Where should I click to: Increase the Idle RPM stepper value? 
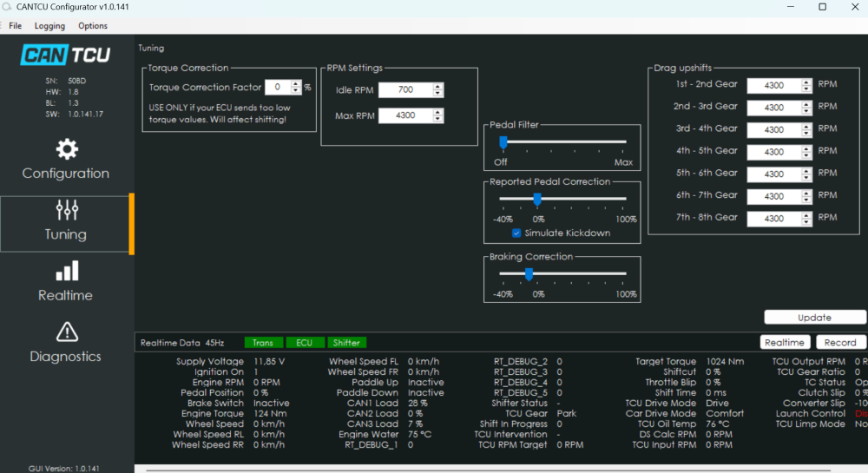(x=437, y=86)
